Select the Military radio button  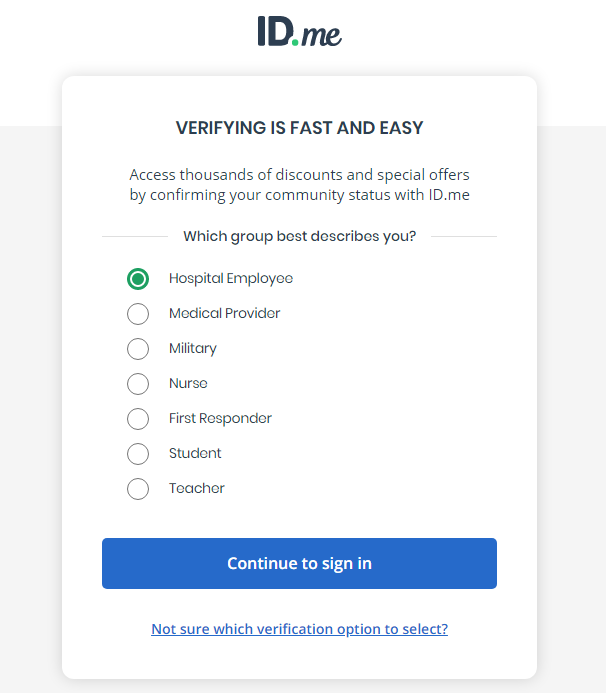coord(138,349)
